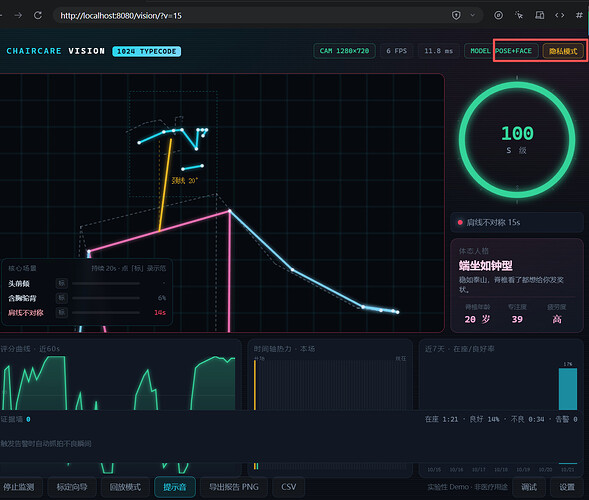Image resolution: width=589 pixels, height=500 pixels.
Task: Click the hash symbol toolbar icon
Action: coord(579,15)
